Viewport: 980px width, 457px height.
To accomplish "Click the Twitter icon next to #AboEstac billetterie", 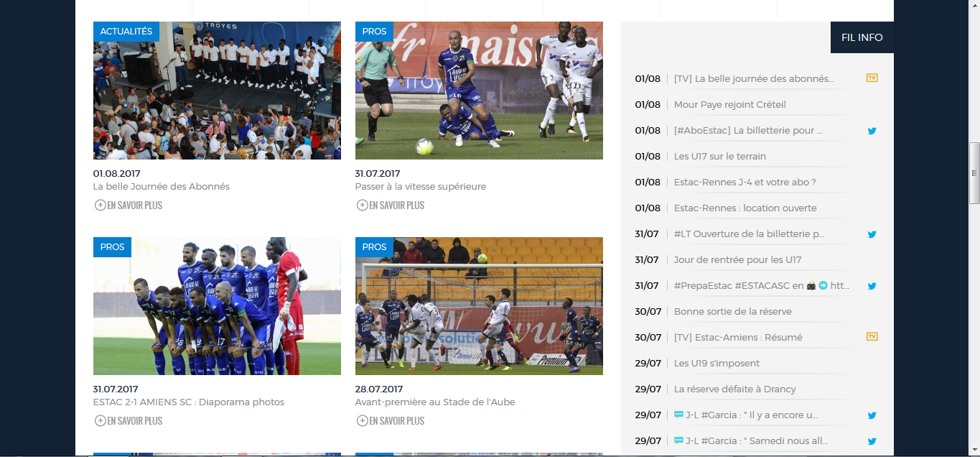I will tap(872, 131).
